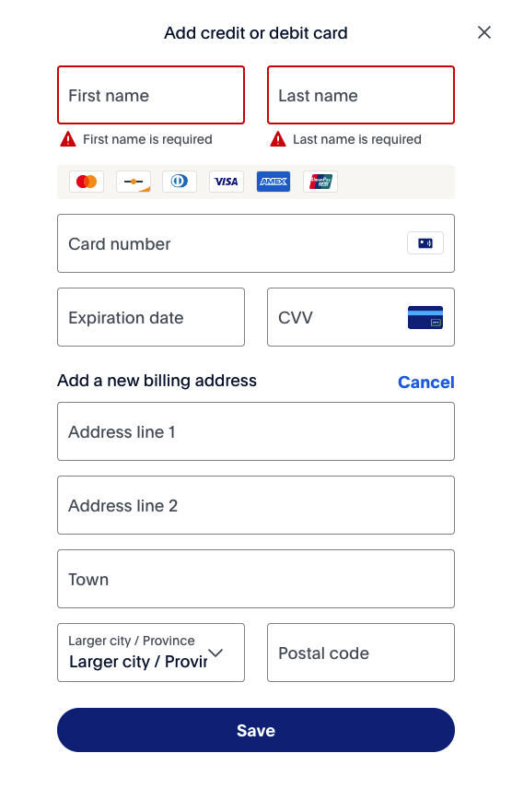Cancel adding a new billing address

(426, 382)
